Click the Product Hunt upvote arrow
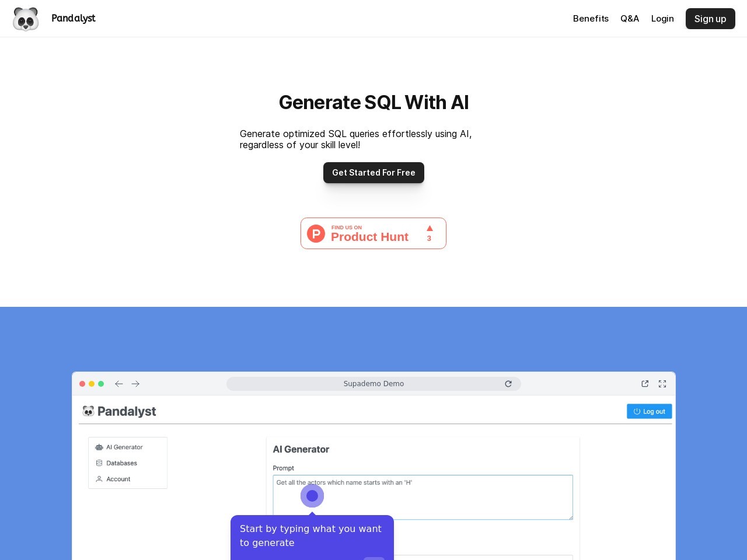 point(430,229)
